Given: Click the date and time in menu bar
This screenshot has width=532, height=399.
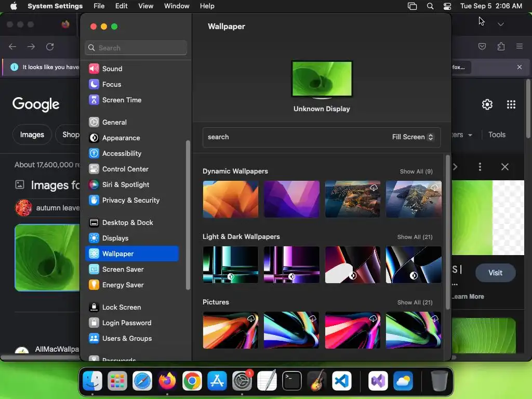Looking at the screenshot, I should point(491,6).
